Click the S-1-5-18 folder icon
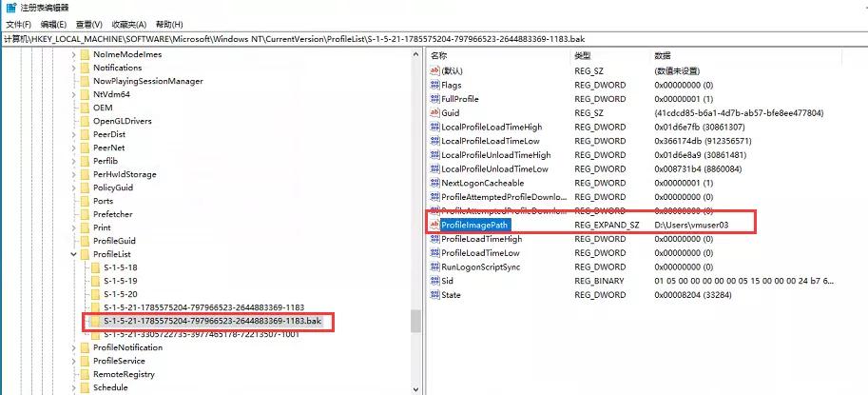The width and height of the screenshot is (868, 395). (x=95, y=267)
